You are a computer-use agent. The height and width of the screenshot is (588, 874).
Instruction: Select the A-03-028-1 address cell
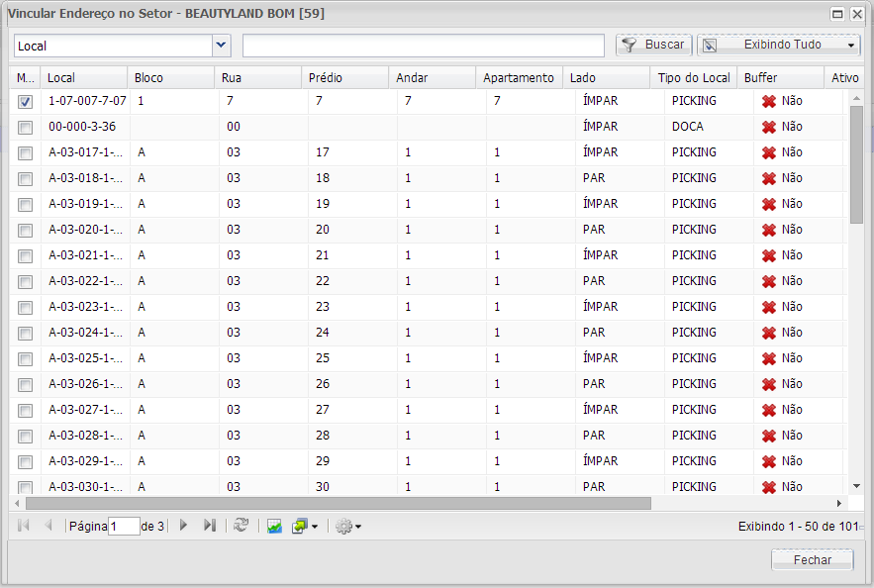(x=85, y=436)
